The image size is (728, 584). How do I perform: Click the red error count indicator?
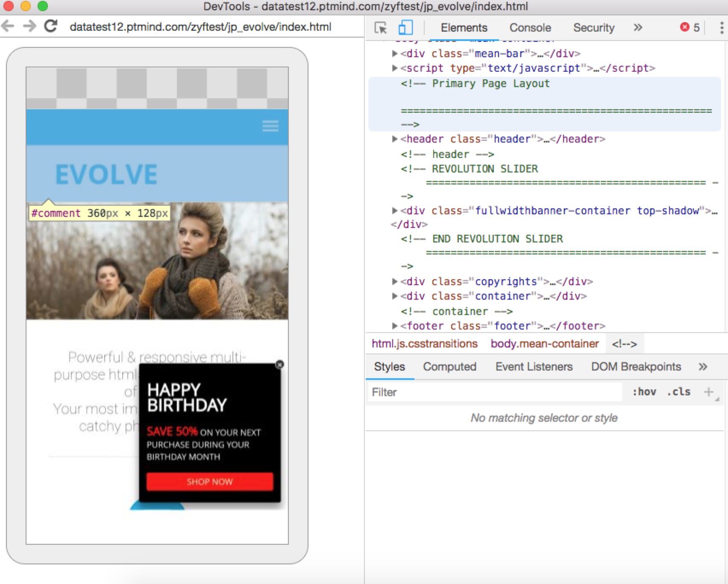(x=690, y=28)
